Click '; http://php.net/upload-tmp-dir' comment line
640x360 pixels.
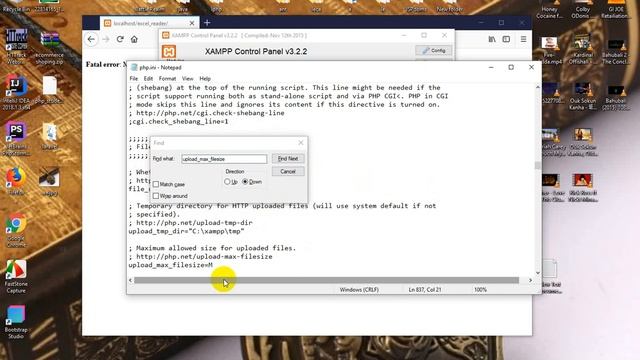point(190,222)
